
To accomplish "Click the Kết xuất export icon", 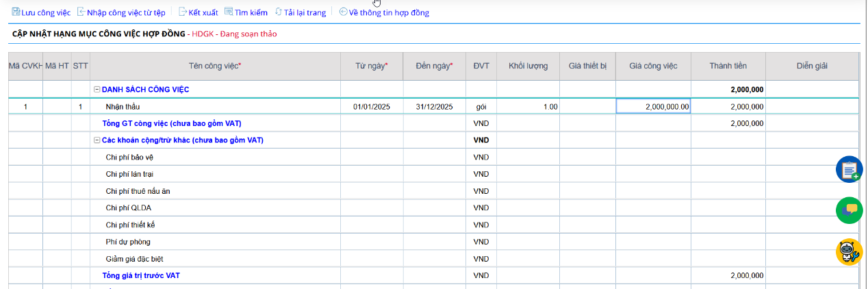I will coord(183,12).
